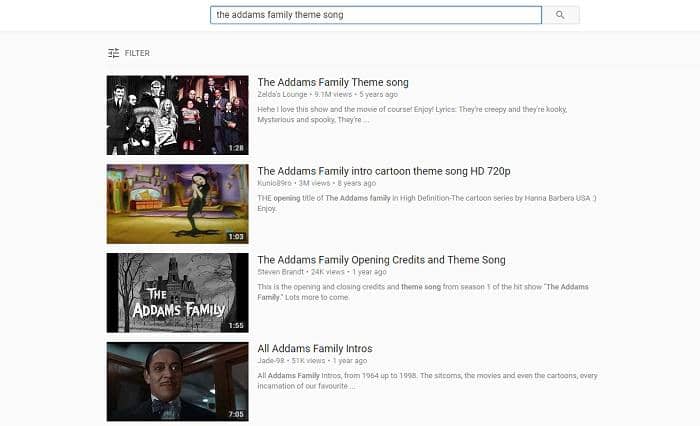Screen dimensions: 700x426
Task: Visit Zelda's Lounge channel
Action: pos(282,94)
